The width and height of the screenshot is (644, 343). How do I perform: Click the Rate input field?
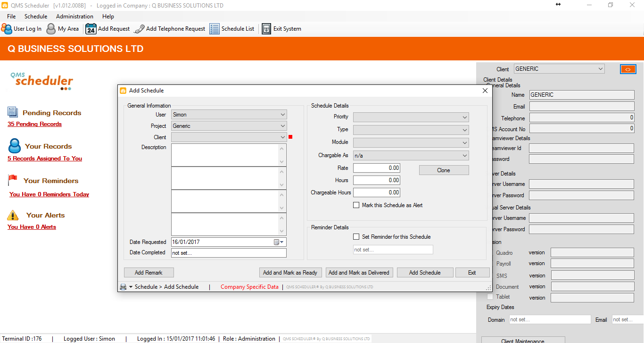click(x=377, y=168)
